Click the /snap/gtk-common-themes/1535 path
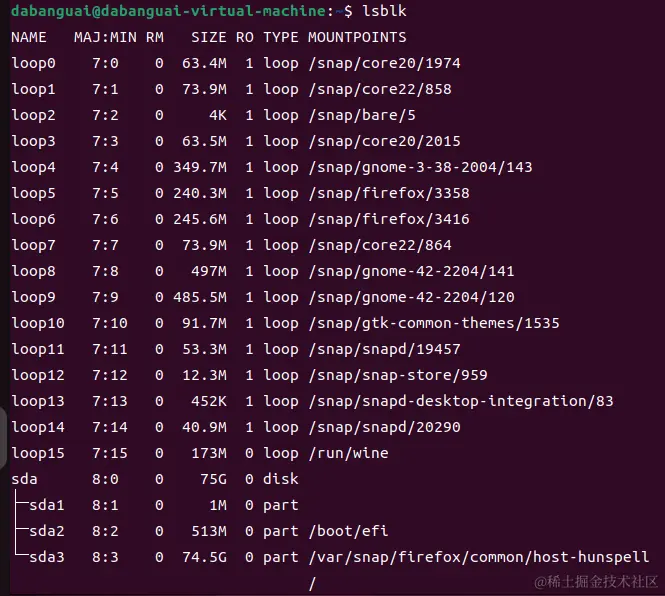665x596 pixels. point(433,323)
